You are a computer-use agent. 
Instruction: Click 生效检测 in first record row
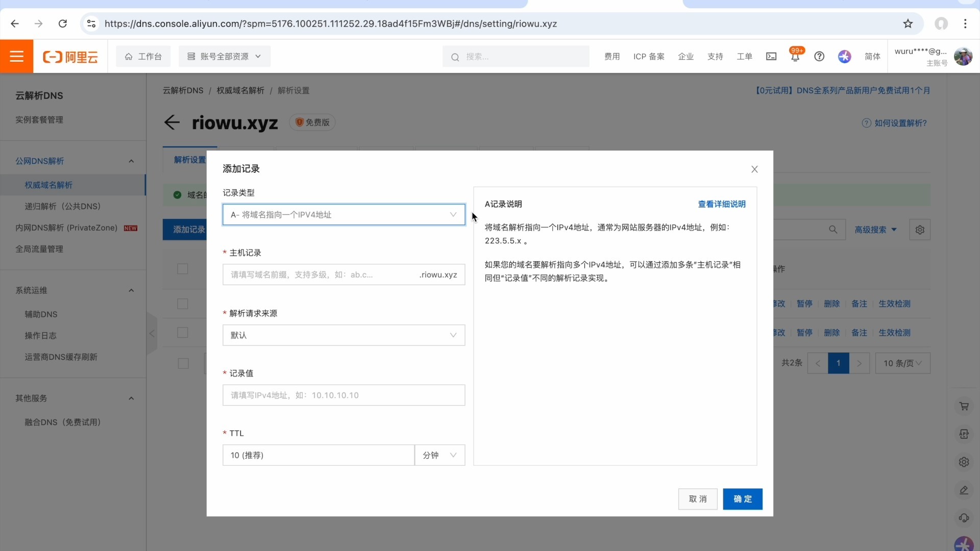click(894, 304)
